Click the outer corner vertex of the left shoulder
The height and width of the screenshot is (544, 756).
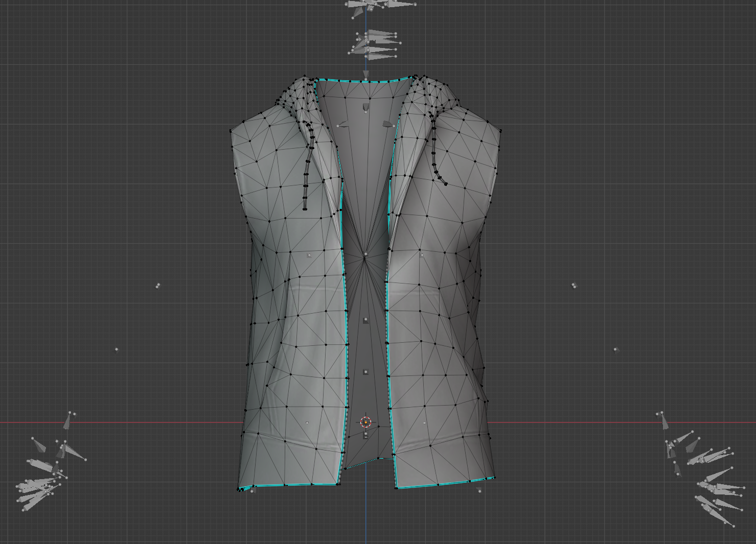coord(231,131)
